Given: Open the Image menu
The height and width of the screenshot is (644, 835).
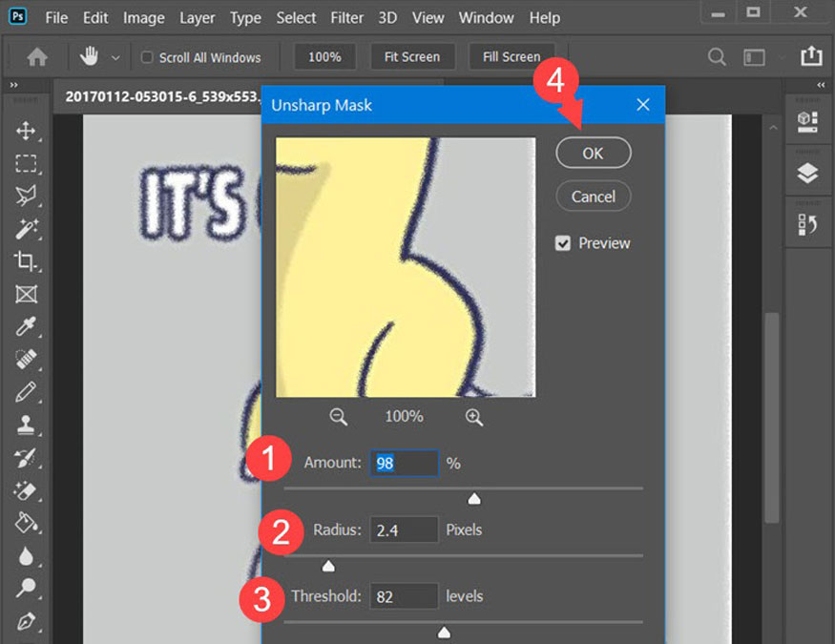Looking at the screenshot, I should (x=144, y=18).
